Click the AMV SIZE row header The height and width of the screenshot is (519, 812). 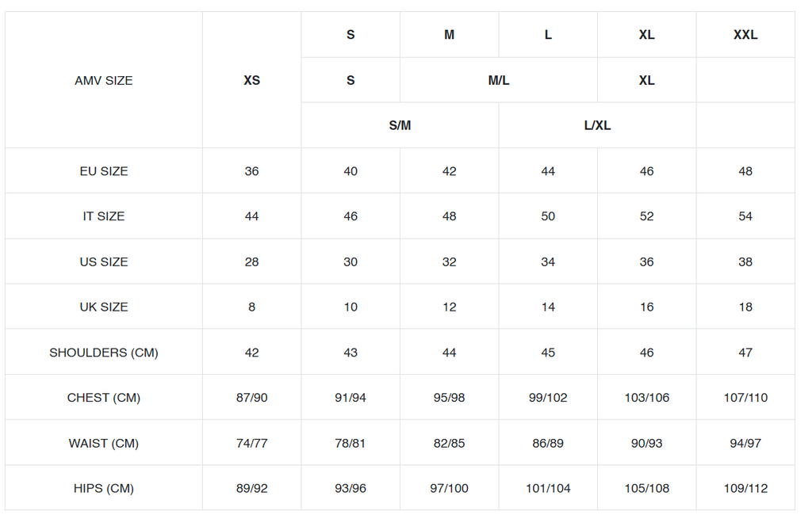[x=104, y=80]
